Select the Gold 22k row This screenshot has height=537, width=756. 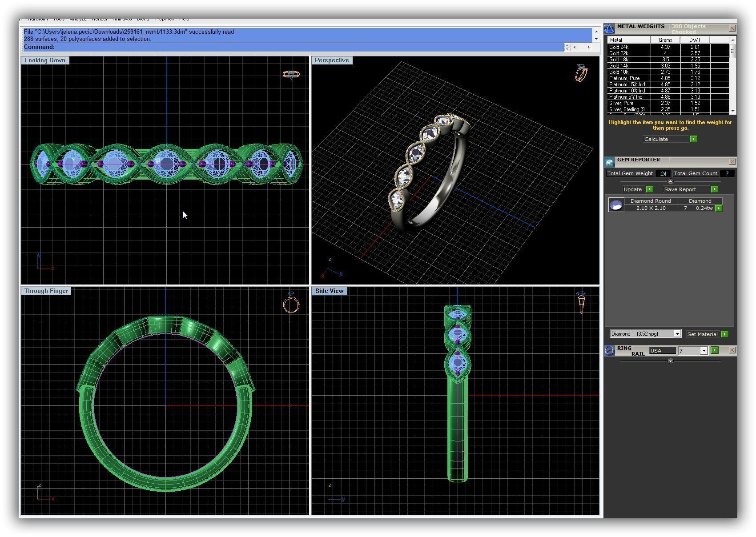point(668,53)
